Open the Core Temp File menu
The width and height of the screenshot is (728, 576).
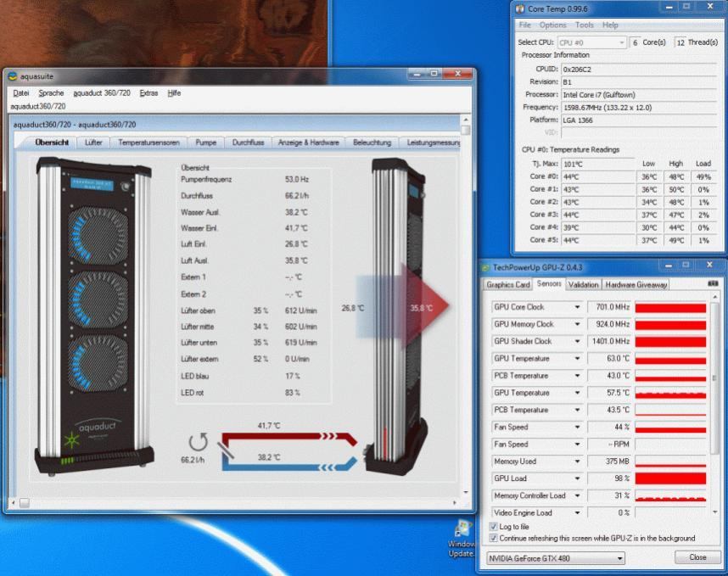click(x=524, y=25)
